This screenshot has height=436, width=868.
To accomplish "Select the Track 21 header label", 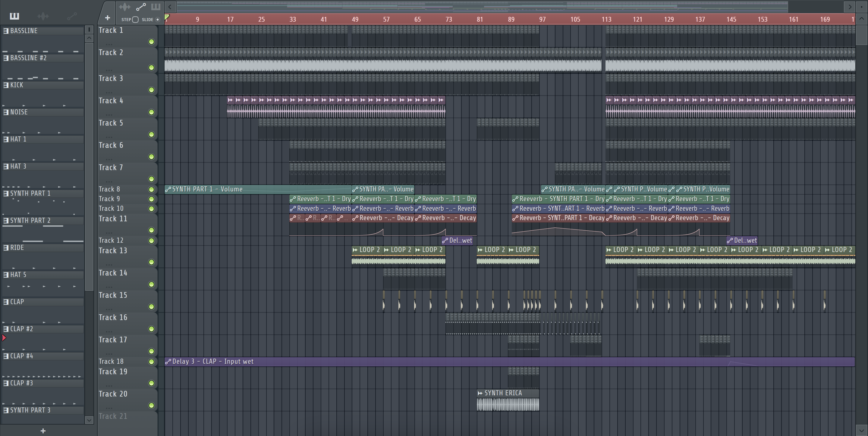I will click(113, 416).
